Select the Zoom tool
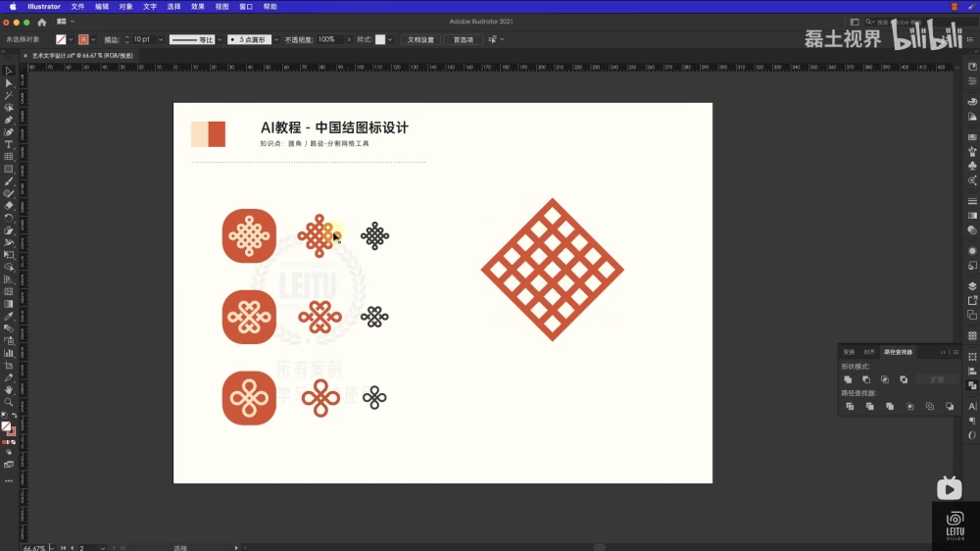Image resolution: width=980 pixels, height=551 pixels. click(9, 402)
